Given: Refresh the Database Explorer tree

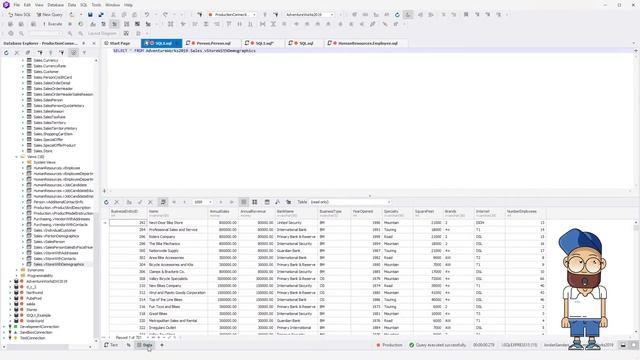Looking at the screenshot, I should 6,53.
